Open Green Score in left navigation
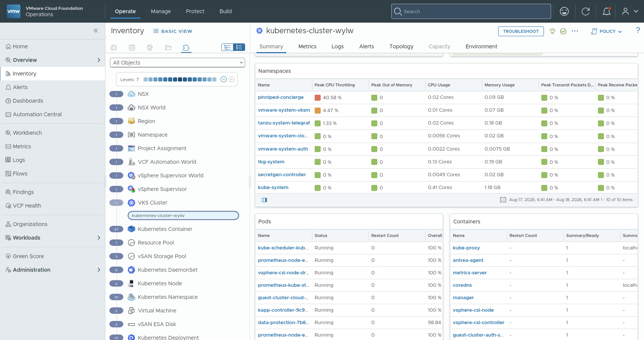 pos(28,256)
